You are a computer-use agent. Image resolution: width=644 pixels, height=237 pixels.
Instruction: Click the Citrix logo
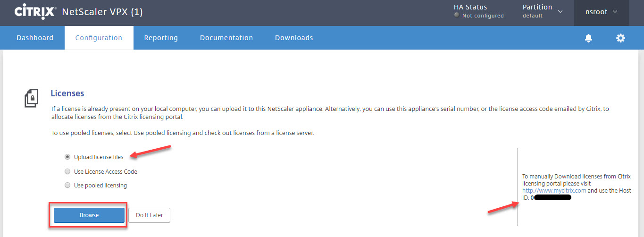36,11
